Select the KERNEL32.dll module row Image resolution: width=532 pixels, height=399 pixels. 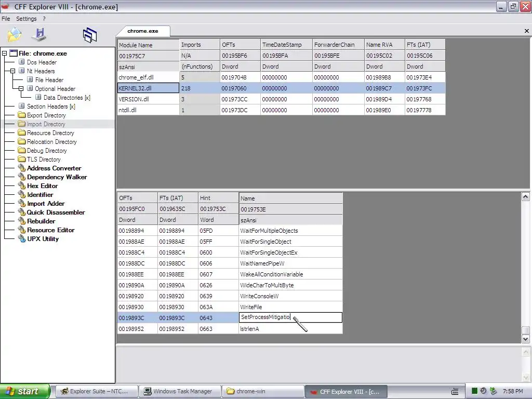281,88
